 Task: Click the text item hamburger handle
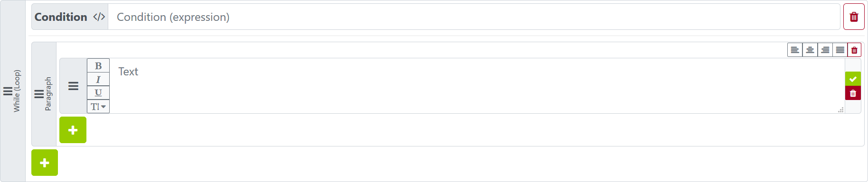tap(73, 86)
